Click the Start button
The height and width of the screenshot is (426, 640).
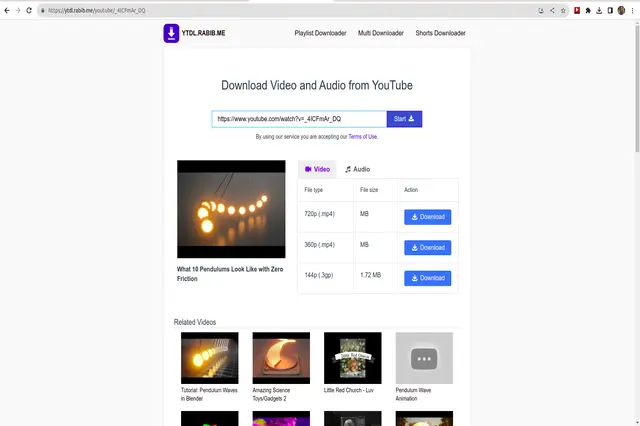pos(404,119)
